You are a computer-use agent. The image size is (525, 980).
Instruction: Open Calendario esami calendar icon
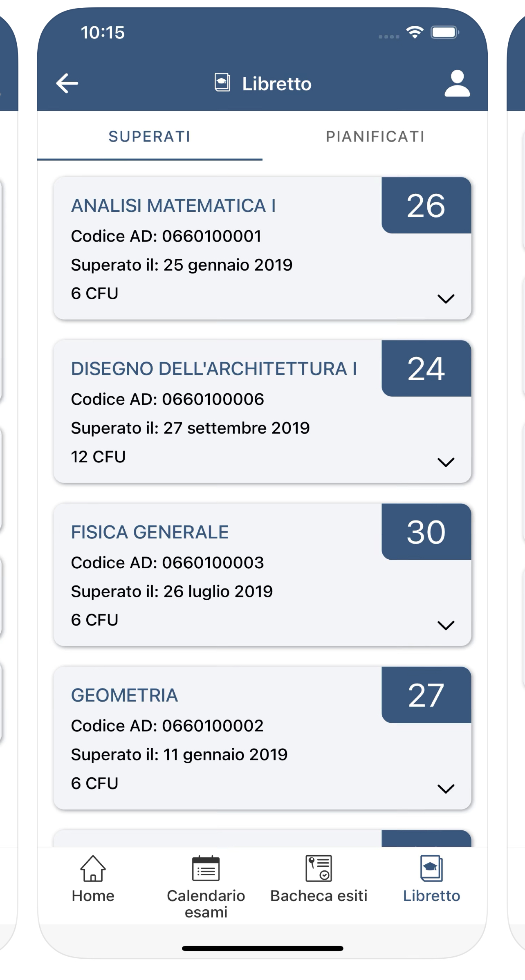pos(206,868)
